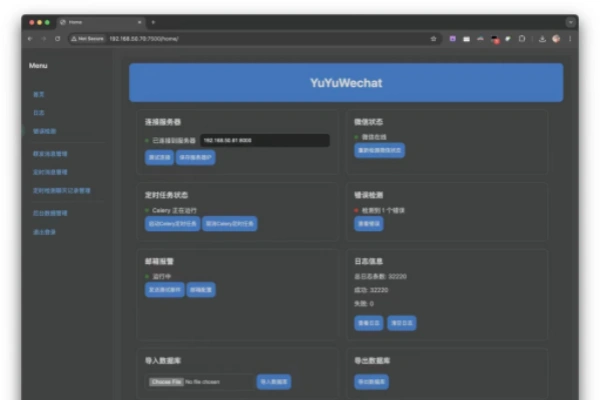This screenshot has height=400, width=600.
Task: Go to 错误检测 in the sidebar
Action: (x=44, y=131)
